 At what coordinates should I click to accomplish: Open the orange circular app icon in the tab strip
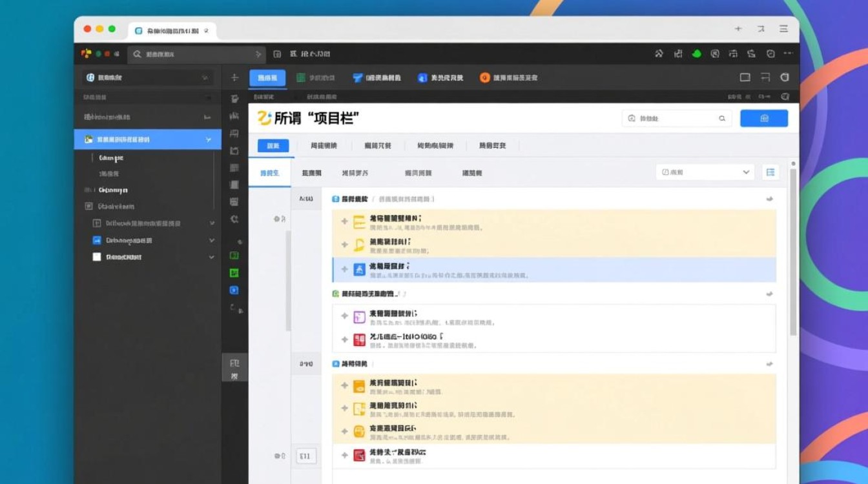[484, 77]
